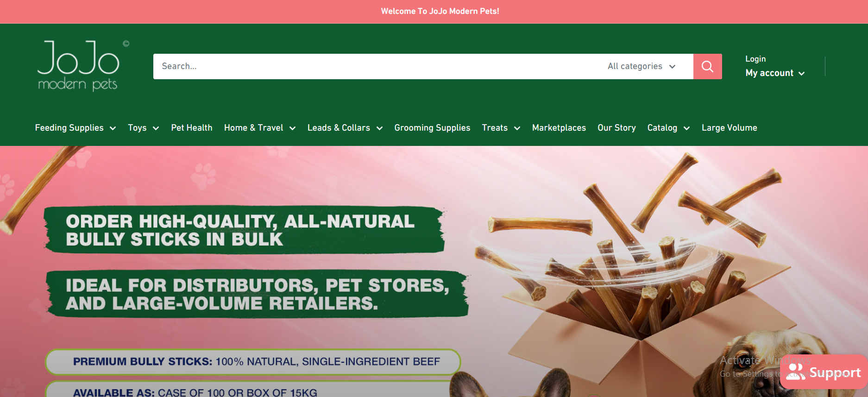The width and height of the screenshot is (868, 397).
Task: Expand the Home & Travel menu
Action: [x=260, y=128]
